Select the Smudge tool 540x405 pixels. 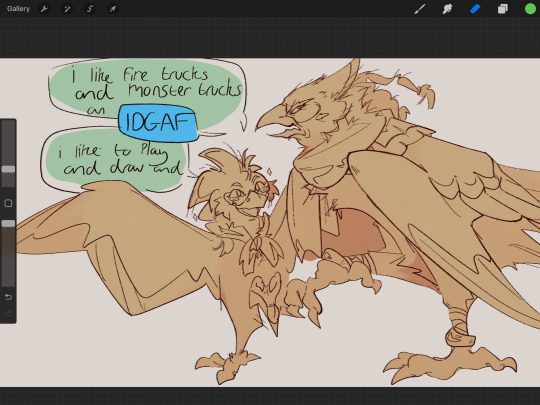[447, 9]
